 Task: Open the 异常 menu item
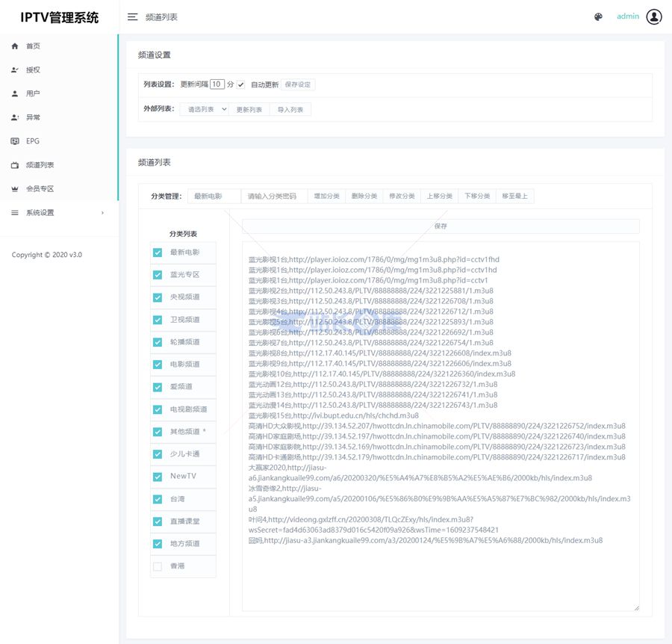tap(33, 118)
